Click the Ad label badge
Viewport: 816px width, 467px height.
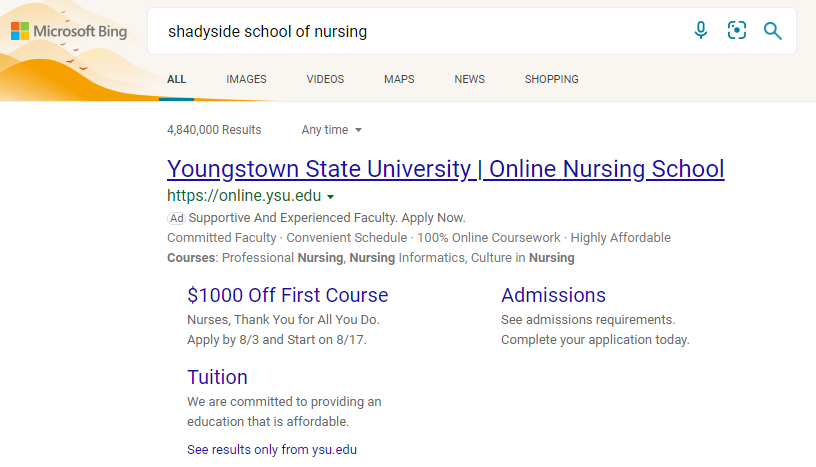(x=176, y=217)
